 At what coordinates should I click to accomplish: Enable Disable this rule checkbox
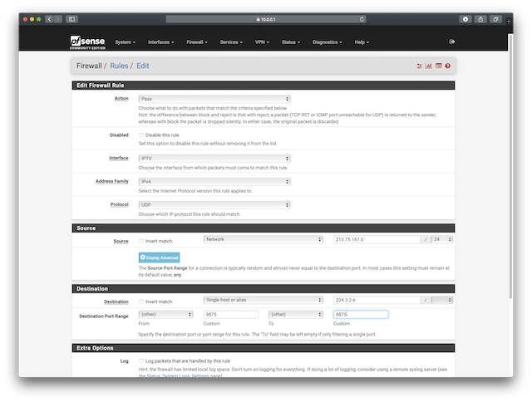pos(140,135)
